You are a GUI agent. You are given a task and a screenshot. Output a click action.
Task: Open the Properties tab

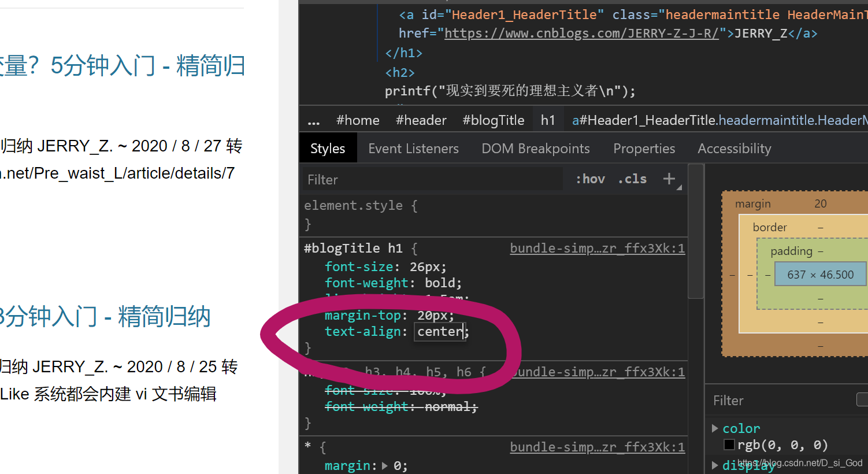click(x=644, y=149)
